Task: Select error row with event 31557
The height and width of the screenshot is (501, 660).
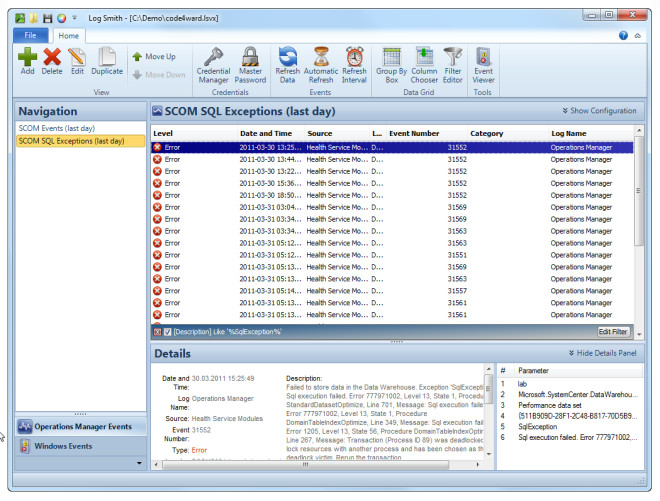Action: 392,291
